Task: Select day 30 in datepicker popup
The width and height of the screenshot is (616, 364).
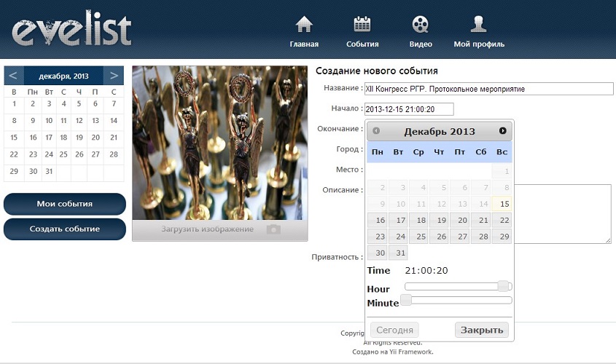Action: click(x=378, y=253)
